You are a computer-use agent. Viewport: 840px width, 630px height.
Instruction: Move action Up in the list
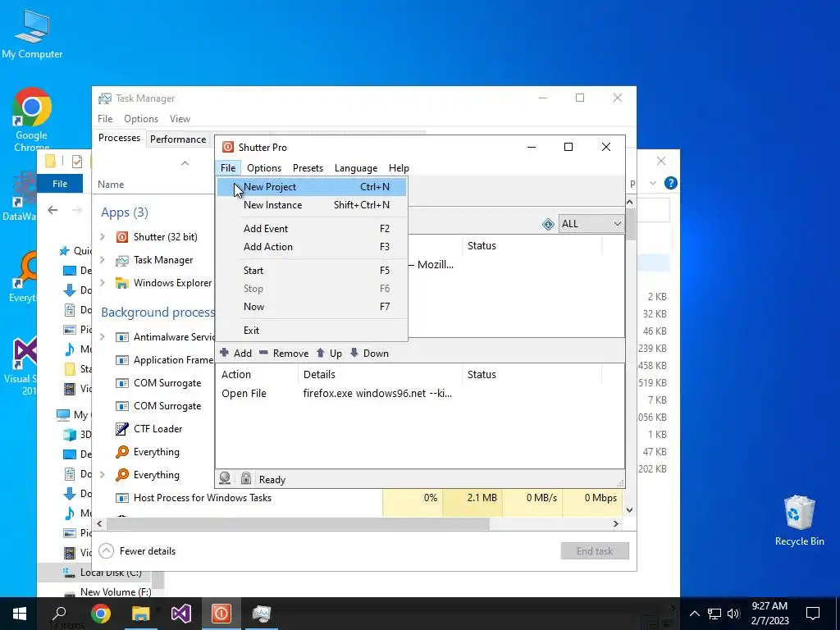point(329,354)
